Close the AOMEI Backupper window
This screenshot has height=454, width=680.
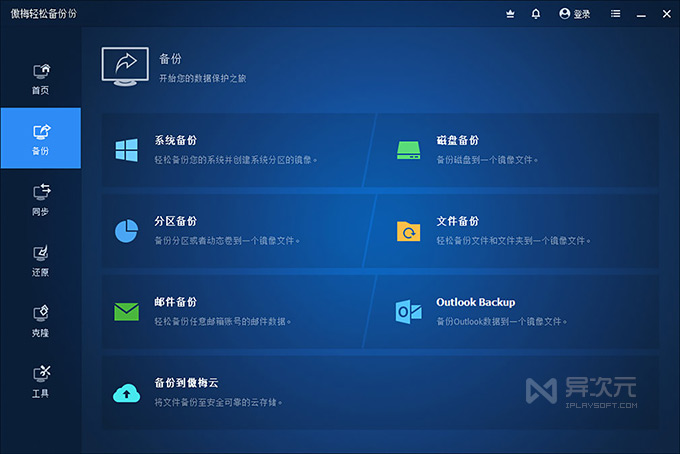[x=667, y=14]
